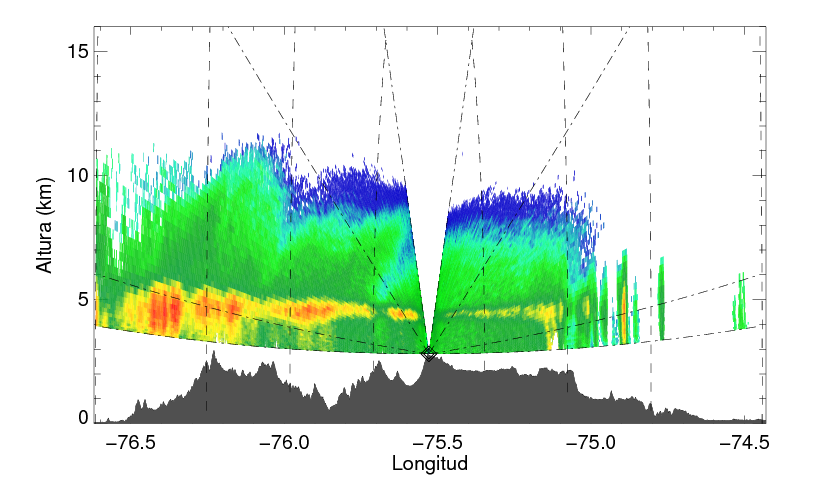Click the 10 altitude tick label

point(78,175)
